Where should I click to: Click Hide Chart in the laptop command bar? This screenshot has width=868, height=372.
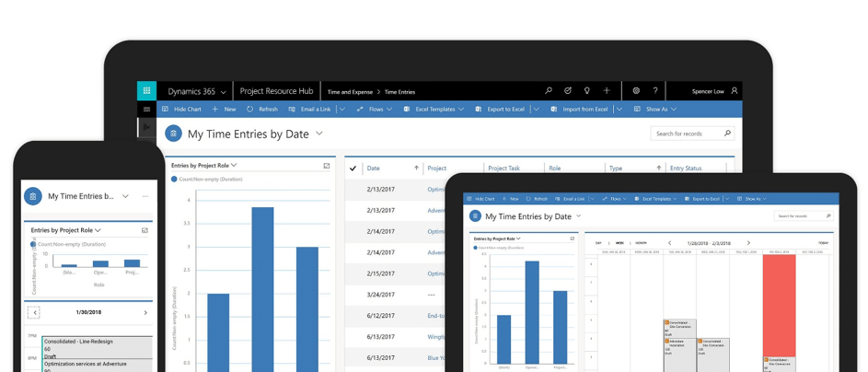(x=181, y=109)
